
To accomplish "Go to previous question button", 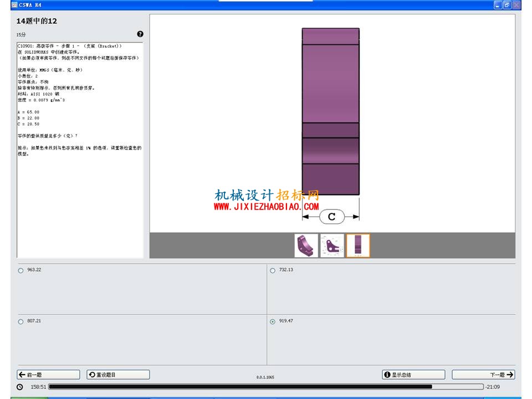I will tap(49, 375).
